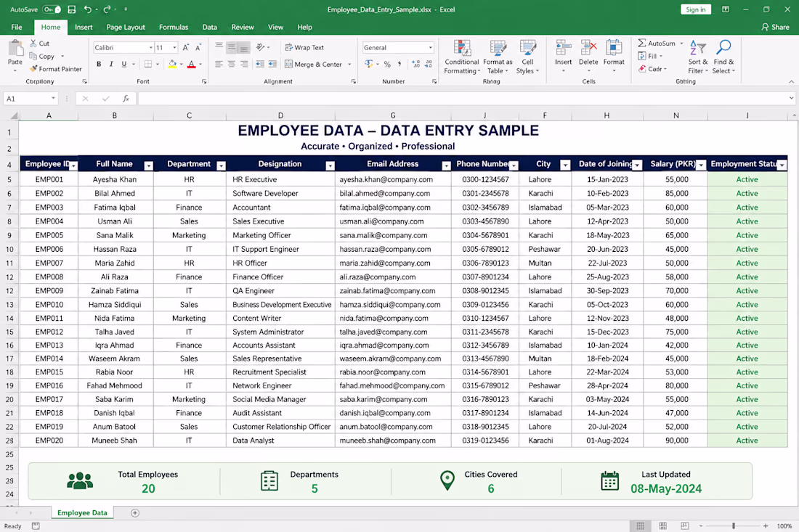Click the Percent Style icon
Image resolution: width=799 pixels, height=532 pixels.
coord(387,64)
